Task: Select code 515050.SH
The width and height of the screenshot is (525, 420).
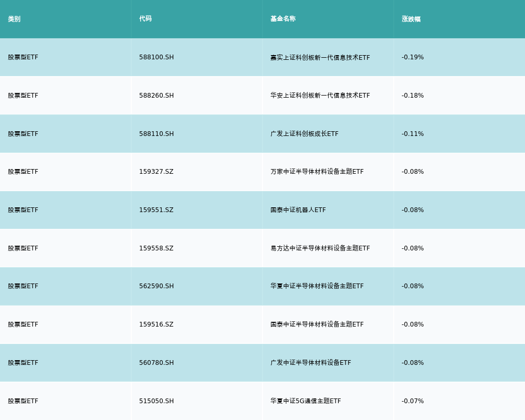Action: point(156,401)
